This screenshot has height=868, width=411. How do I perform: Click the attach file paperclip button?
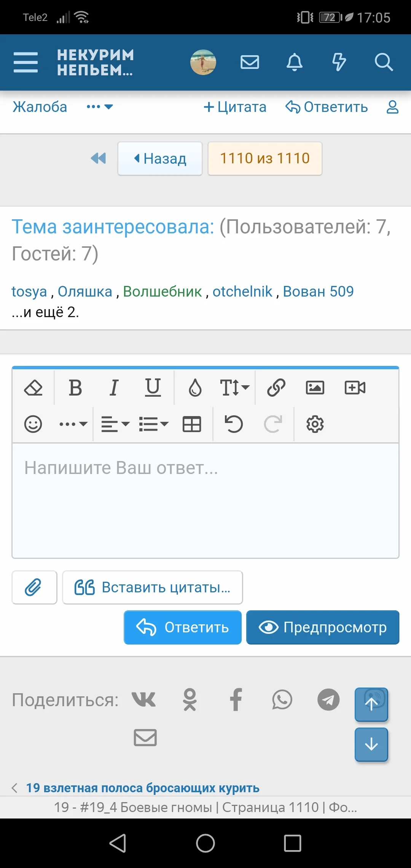point(34,587)
